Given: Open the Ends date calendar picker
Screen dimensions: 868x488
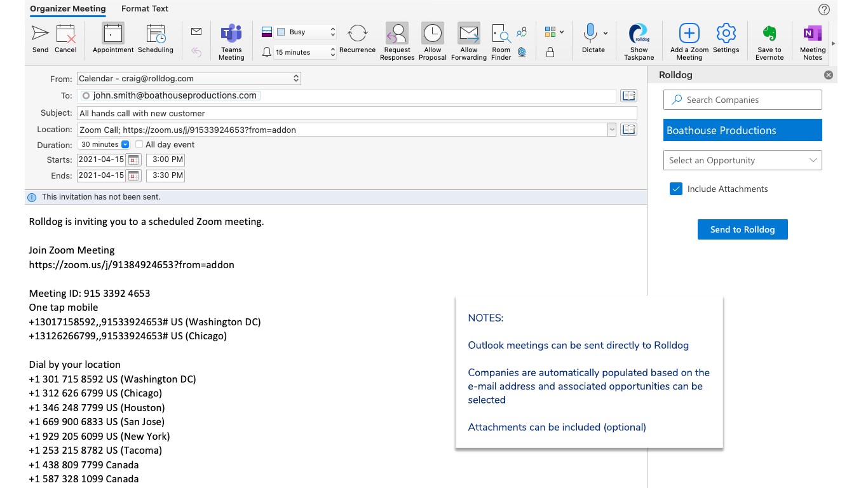Looking at the screenshot, I should 133,175.
